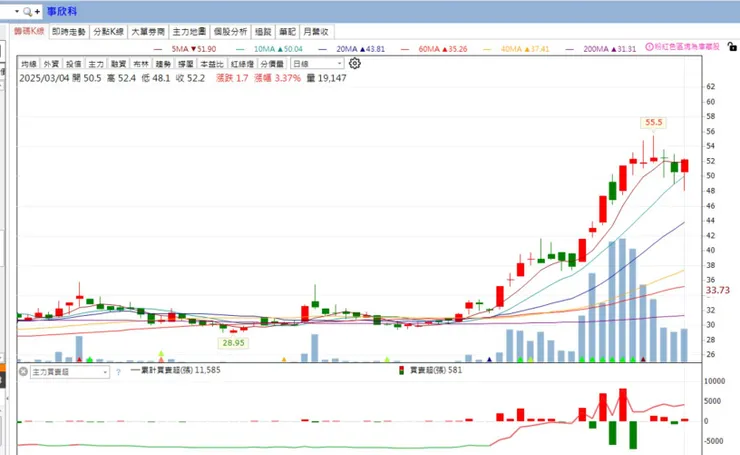The width and height of the screenshot is (740, 455).
Task: Open the 分點K線 tab
Action: click(x=109, y=32)
